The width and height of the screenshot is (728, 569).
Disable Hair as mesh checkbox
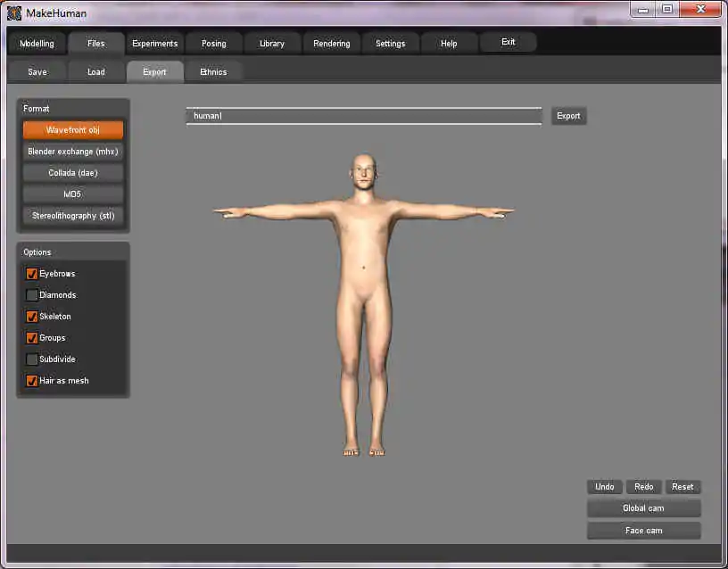pyautogui.click(x=32, y=381)
